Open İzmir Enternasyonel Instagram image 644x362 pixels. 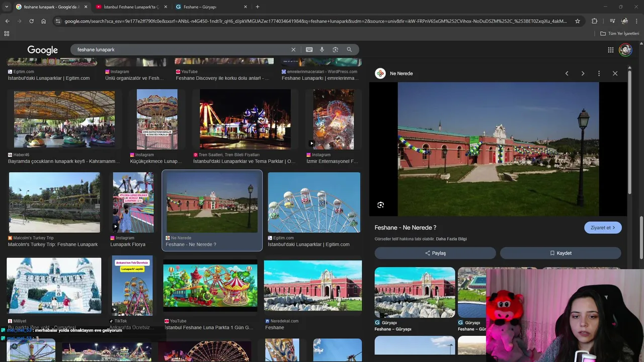pos(334,119)
